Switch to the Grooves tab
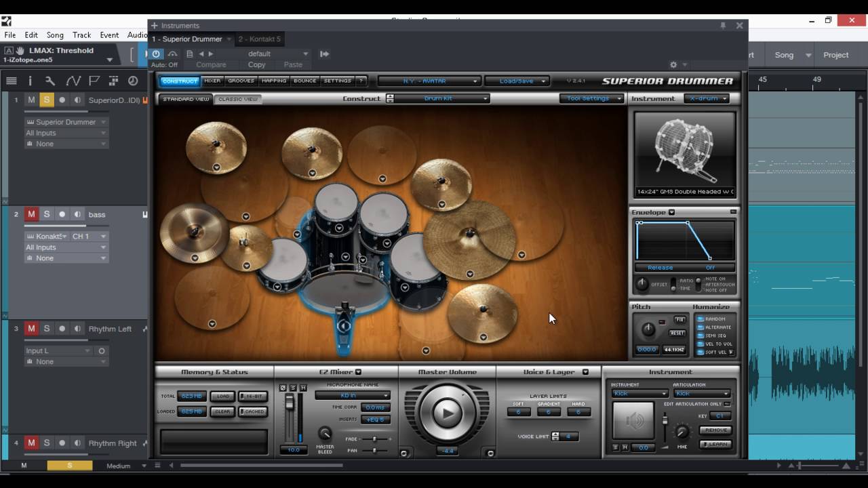The image size is (868, 488). pos(241,81)
